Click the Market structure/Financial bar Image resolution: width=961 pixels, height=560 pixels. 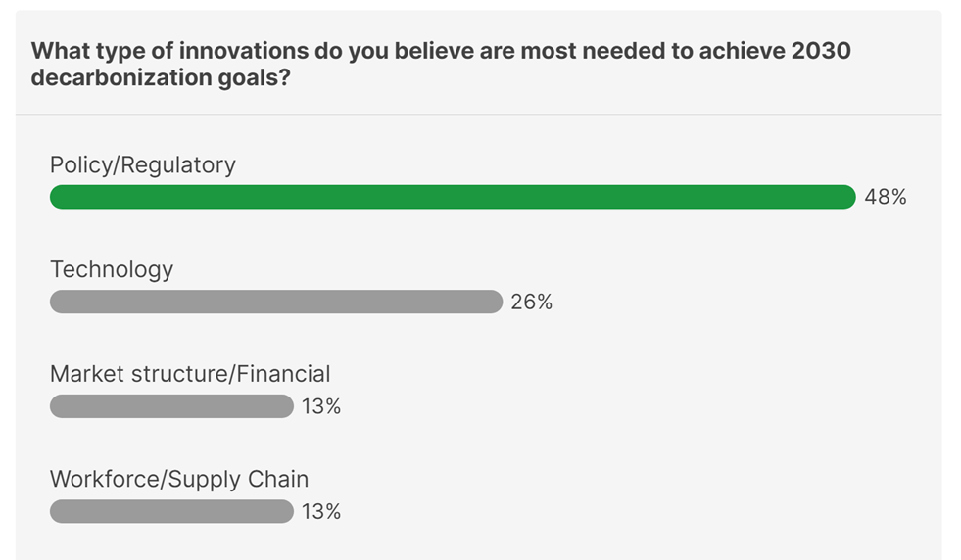(171, 406)
